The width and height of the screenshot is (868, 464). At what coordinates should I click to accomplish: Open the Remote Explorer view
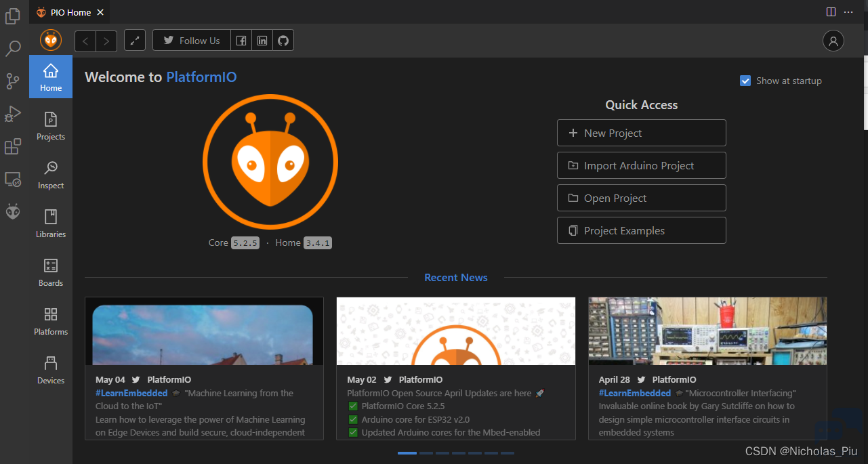(x=13, y=180)
